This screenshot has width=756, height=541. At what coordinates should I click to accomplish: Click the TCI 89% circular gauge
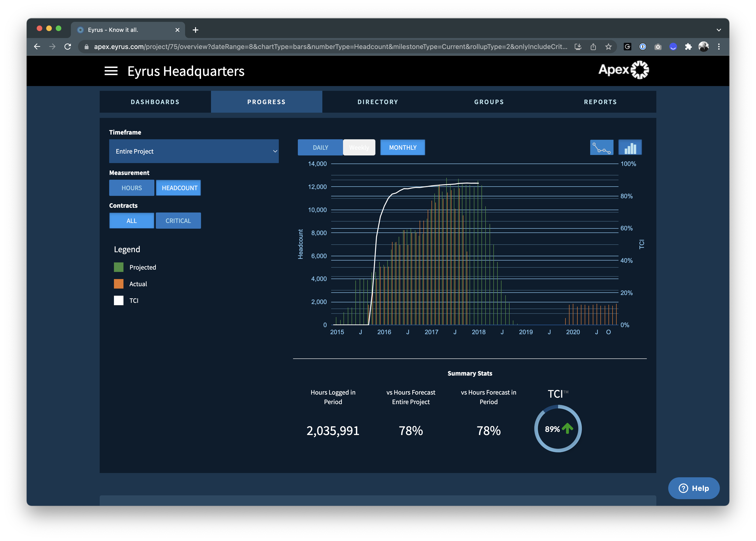pyautogui.click(x=558, y=429)
